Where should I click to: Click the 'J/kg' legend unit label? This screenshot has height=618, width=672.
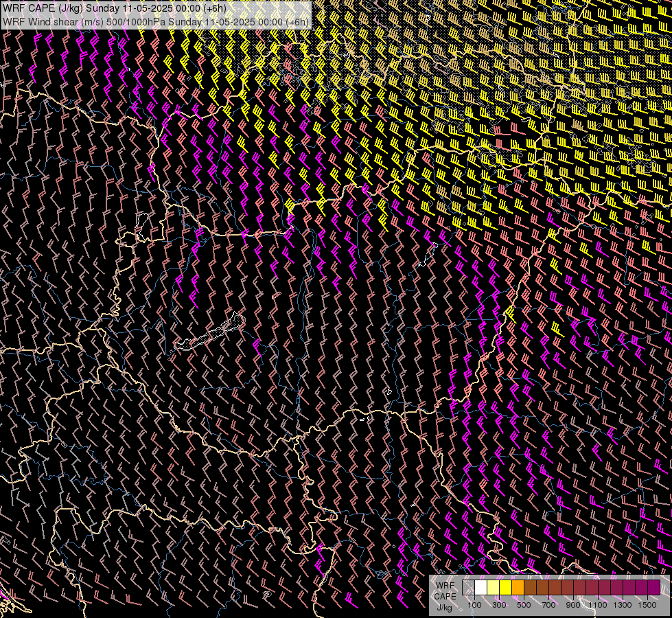tap(445, 608)
